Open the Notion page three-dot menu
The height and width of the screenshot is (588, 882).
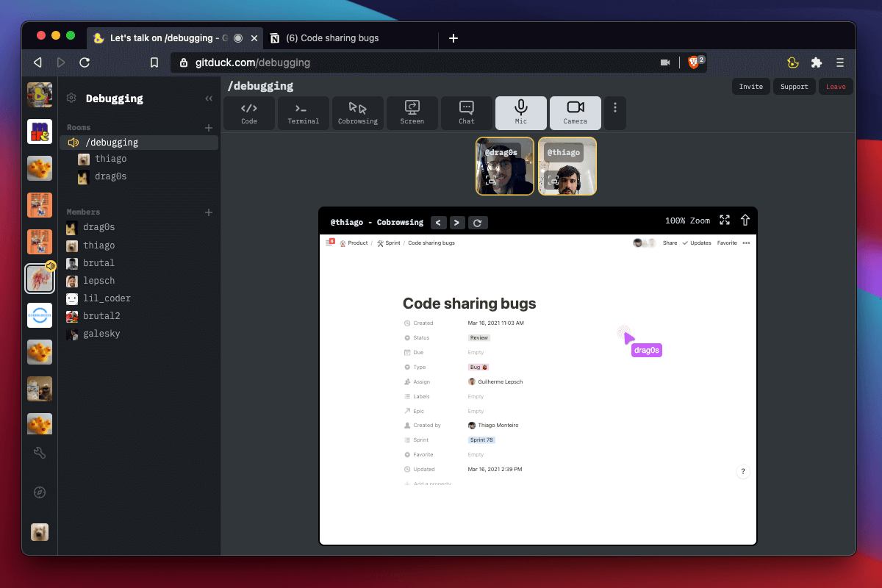(746, 243)
